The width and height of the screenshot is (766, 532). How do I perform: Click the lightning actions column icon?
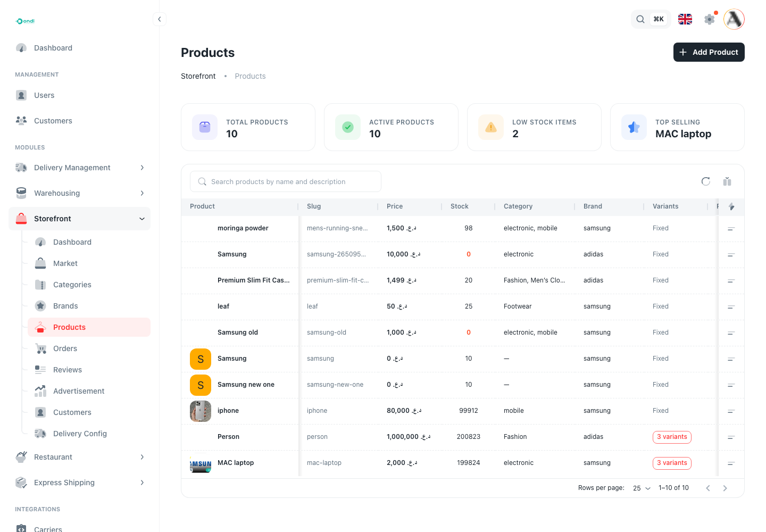(731, 206)
